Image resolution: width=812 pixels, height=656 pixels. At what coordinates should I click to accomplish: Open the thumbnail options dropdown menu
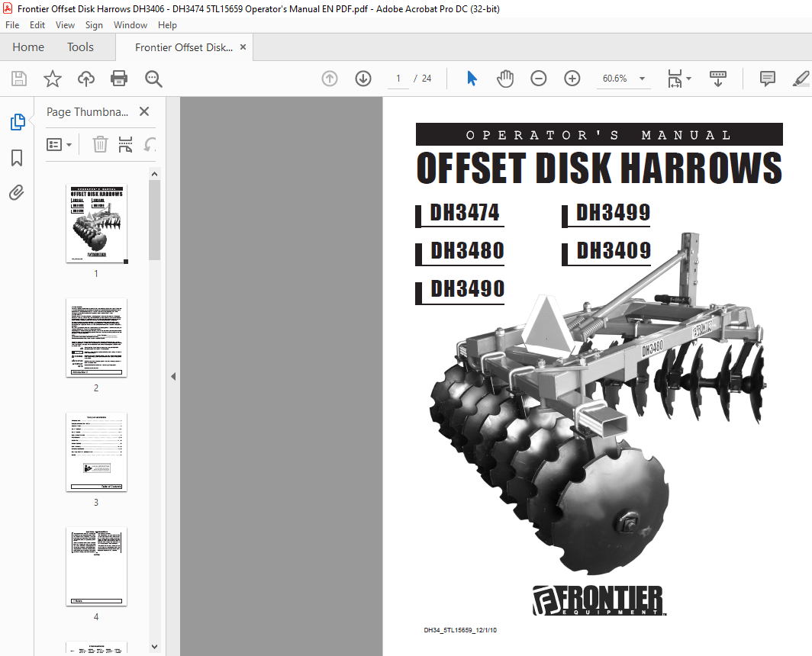(59, 144)
